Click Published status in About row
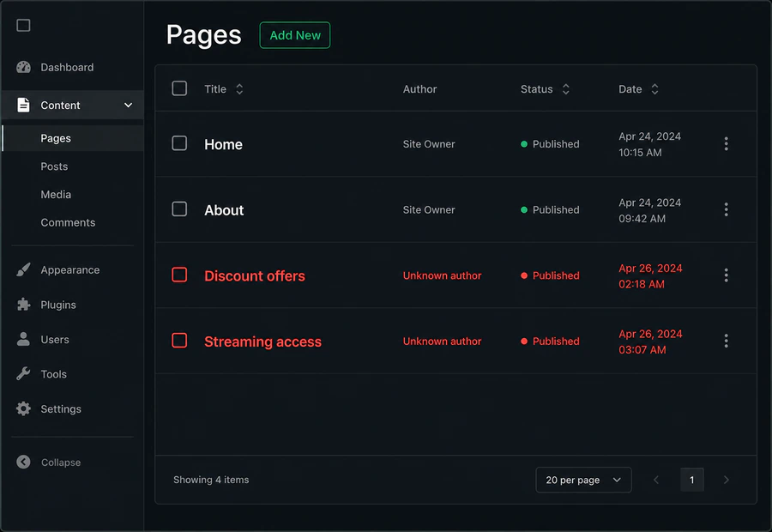 [x=550, y=209]
